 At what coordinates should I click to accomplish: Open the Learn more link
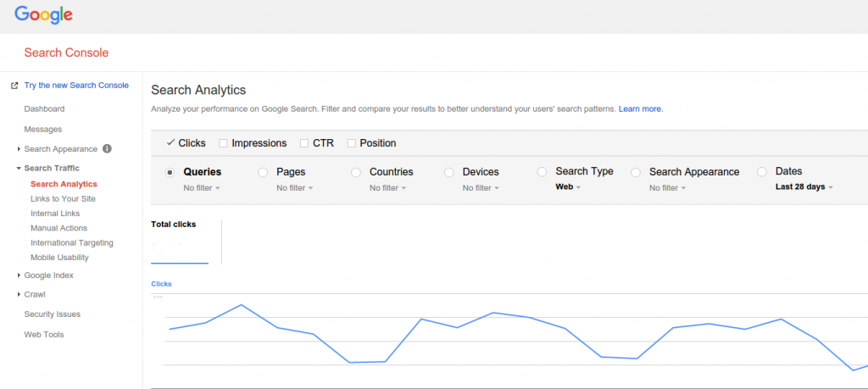pos(641,109)
